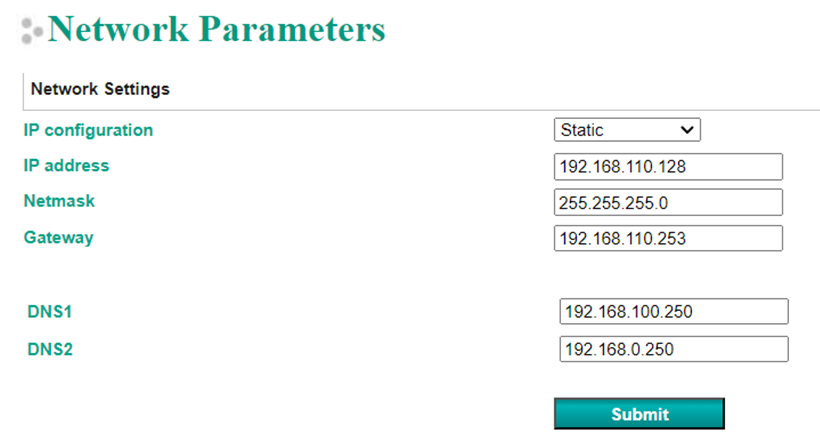
Task: Click the DNS1 label
Action: pos(50,312)
